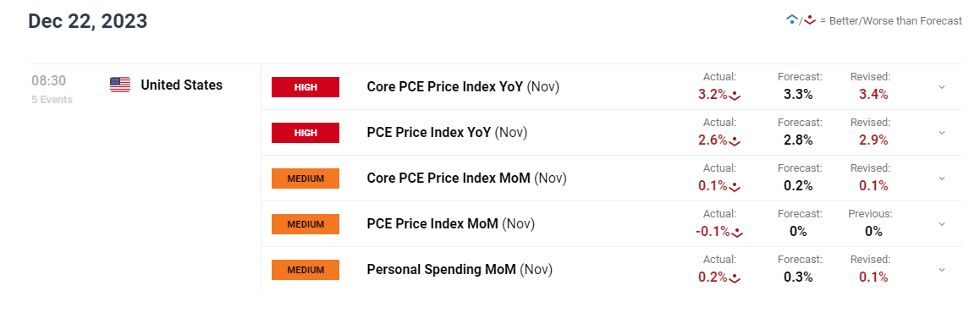Click the HIGH badge for PCE Price Index YoY
The height and width of the screenshot is (313, 980).
click(x=306, y=133)
